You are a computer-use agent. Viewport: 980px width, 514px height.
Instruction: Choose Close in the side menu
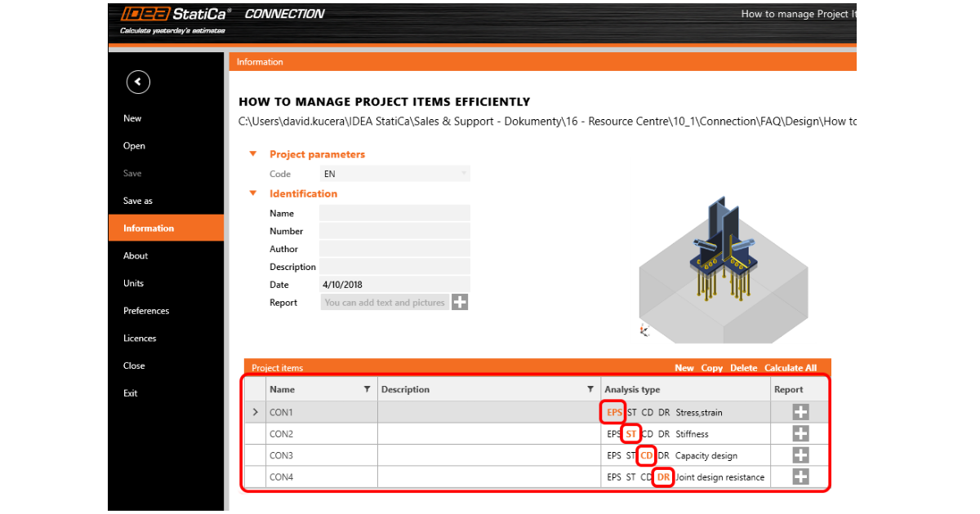(x=134, y=366)
